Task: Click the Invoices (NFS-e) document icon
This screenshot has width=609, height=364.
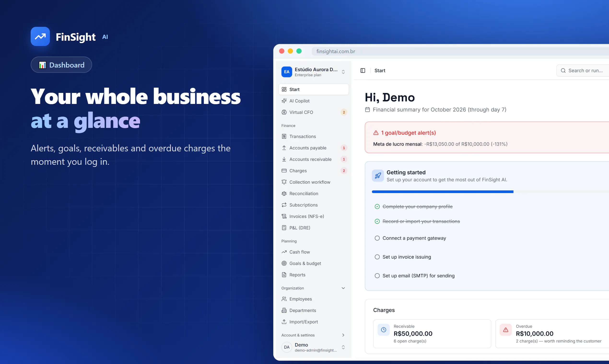Action: coord(284,216)
